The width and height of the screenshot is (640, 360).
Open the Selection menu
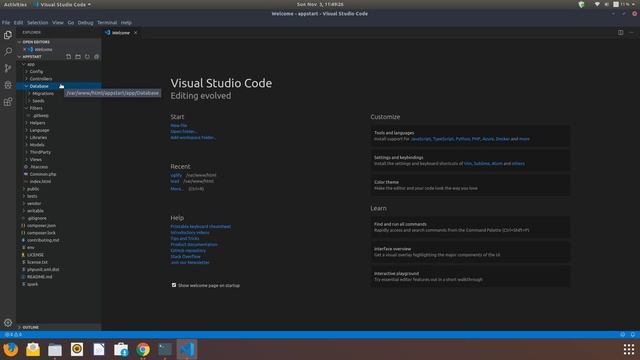tap(38, 22)
